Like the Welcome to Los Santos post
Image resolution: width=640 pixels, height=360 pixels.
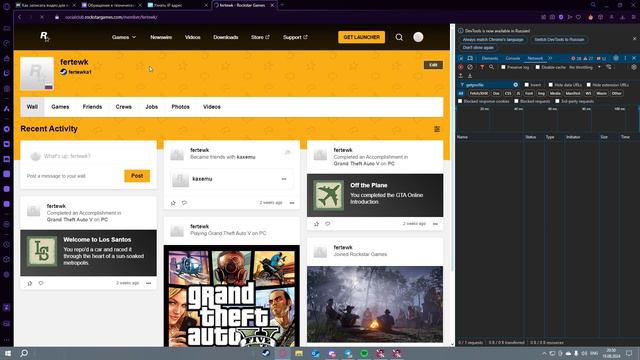[x=30, y=283]
